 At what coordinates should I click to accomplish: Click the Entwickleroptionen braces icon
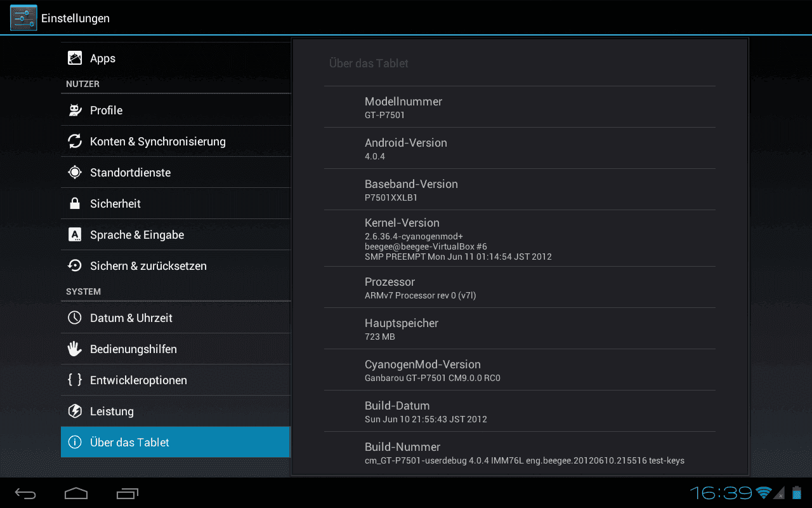[75, 380]
